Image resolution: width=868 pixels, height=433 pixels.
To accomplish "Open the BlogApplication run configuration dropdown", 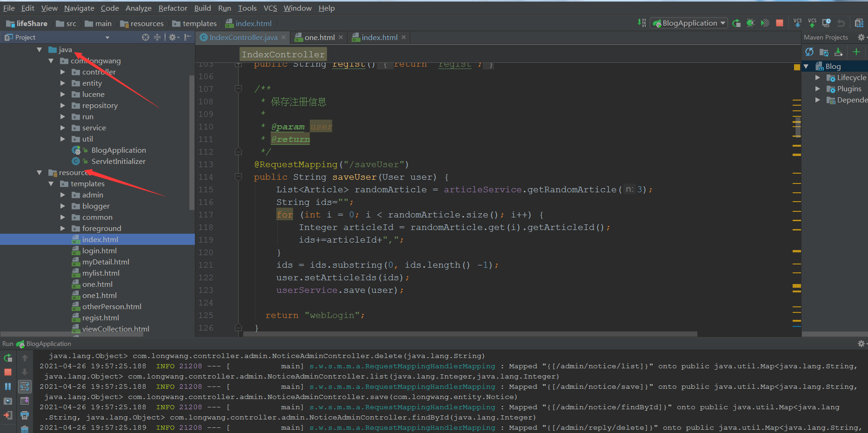I will coord(722,23).
